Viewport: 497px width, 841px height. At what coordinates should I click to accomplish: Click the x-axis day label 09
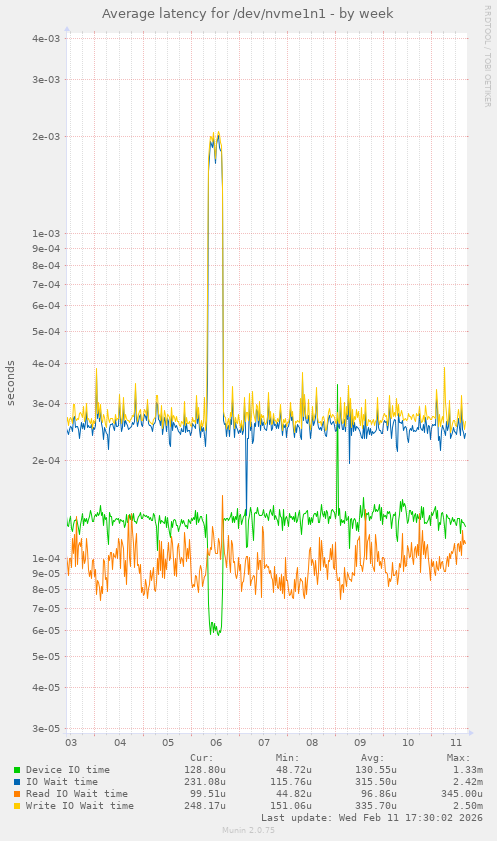360,743
